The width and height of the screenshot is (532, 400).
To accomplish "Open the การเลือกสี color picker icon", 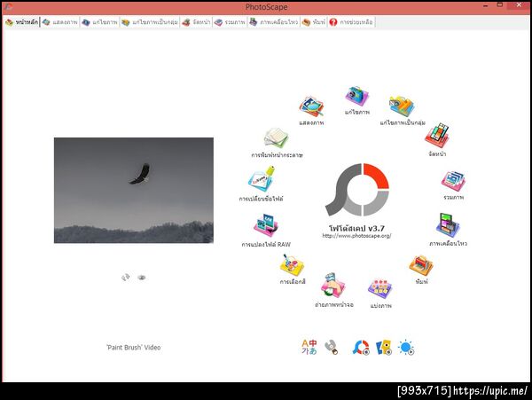I will tap(292, 265).
